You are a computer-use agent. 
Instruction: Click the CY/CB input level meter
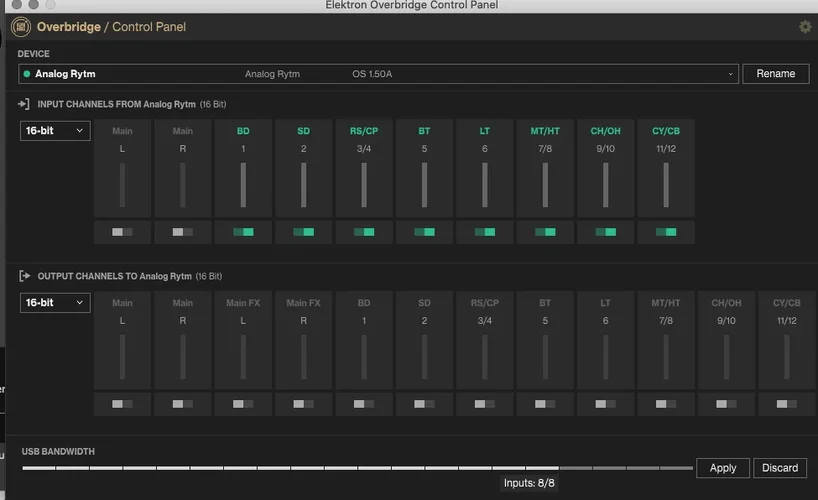[666, 185]
